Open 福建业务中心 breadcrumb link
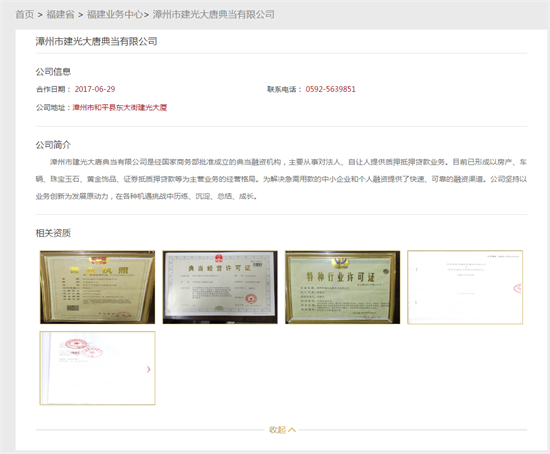The image size is (550, 454). pos(115,14)
